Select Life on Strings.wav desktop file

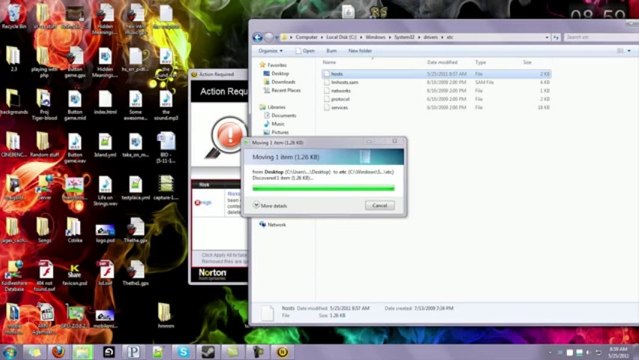(x=105, y=191)
